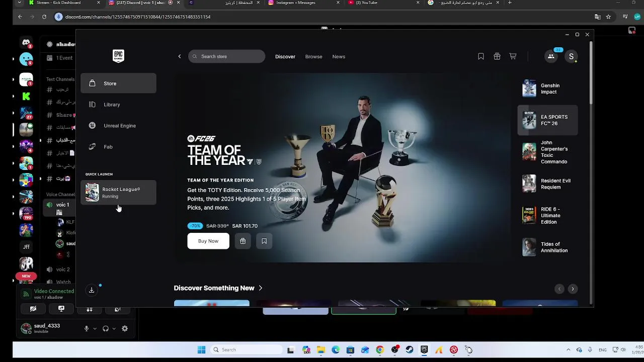This screenshot has width=644, height=362.
Task: Click the Epic Games logo
Action: [118, 56]
